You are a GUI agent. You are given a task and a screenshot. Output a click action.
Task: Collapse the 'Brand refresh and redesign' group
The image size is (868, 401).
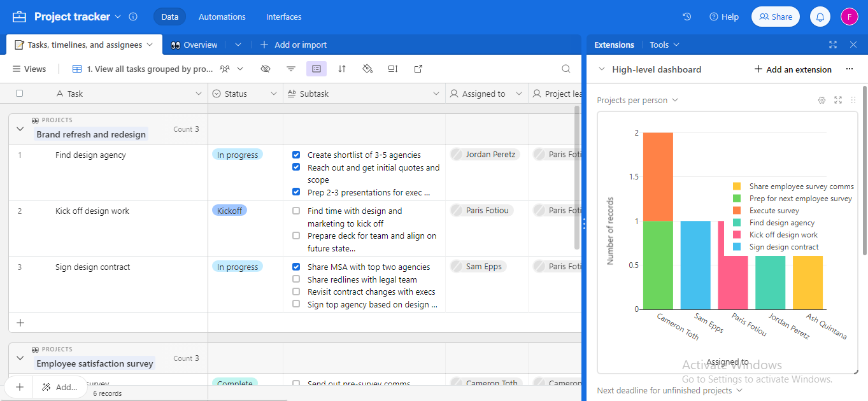coord(20,128)
